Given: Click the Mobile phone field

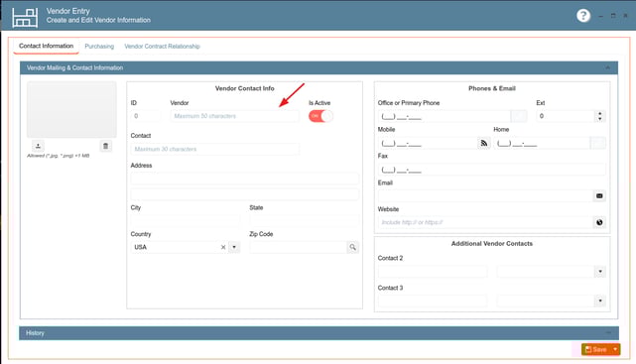Looking at the screenshot, I should click(x=428, y=143).
